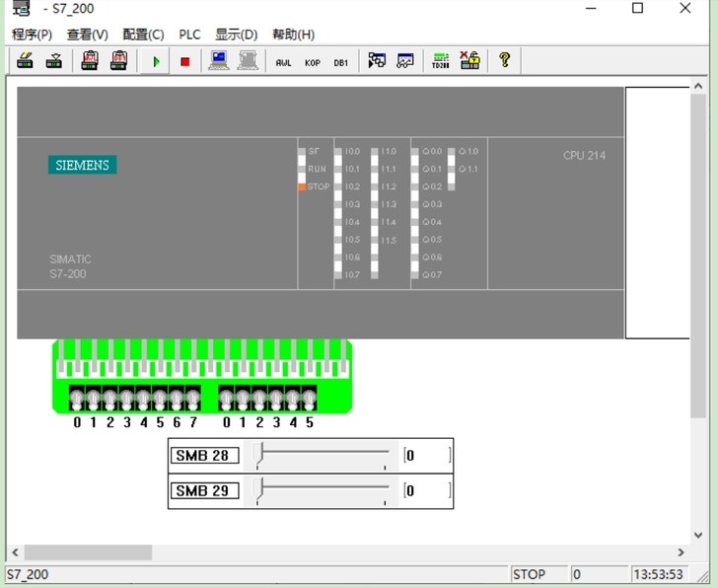Click the empty expansion module slot
This screenshot has height=588, width=718.
pos(658,213)
